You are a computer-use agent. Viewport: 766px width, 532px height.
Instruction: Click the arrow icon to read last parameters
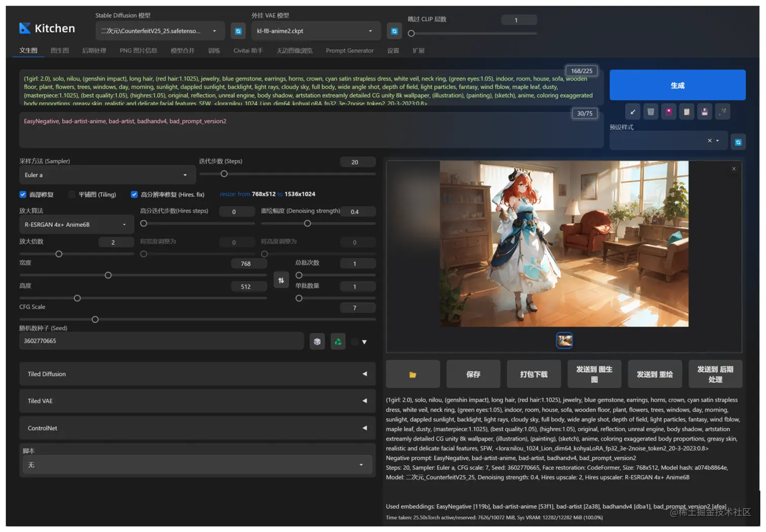[633, 112]
